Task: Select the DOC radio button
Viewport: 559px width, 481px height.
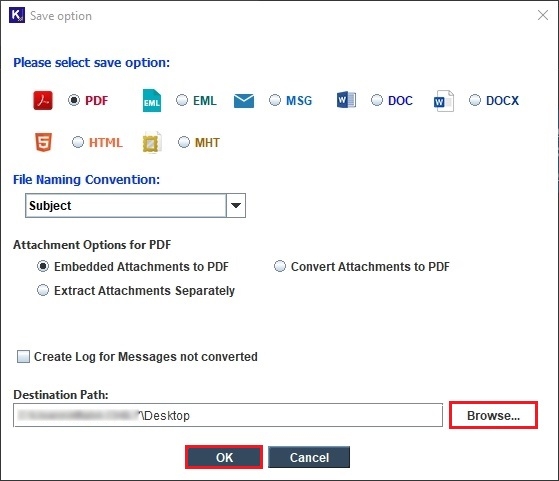Action: pyautogui.click(x=377, y=100)
